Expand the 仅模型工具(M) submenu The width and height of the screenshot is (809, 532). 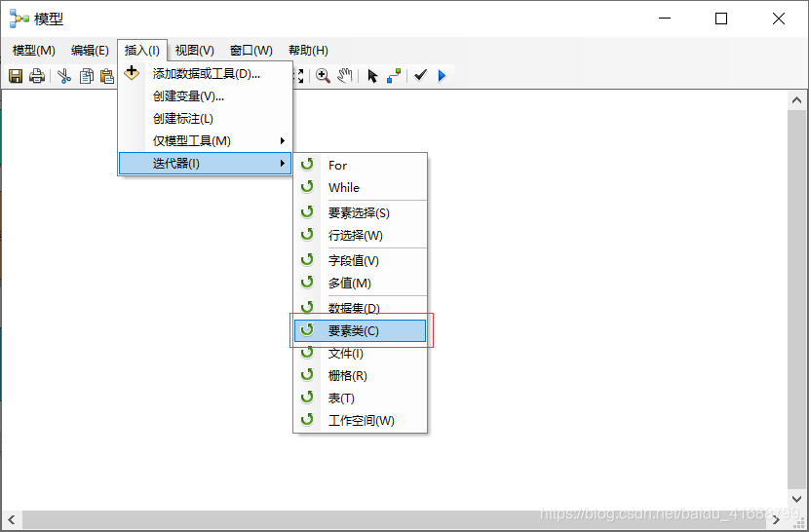tap(206, 141)
